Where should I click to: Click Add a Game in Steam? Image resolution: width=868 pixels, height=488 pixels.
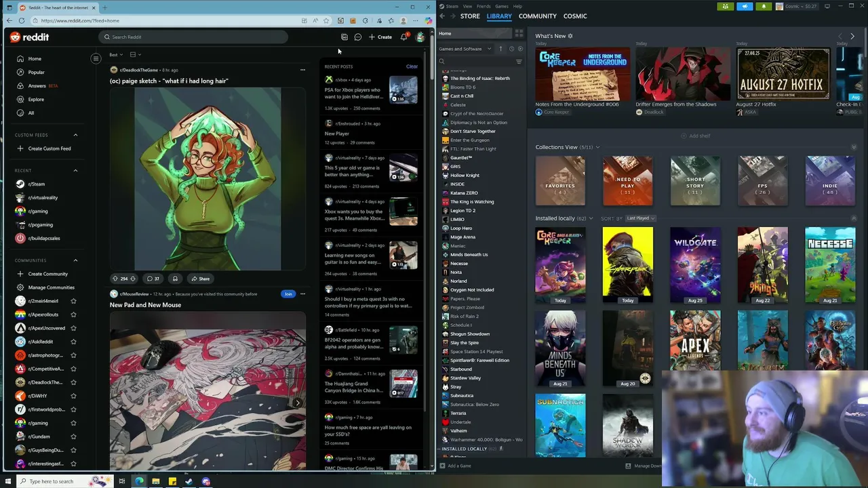[x=455, y=466]
